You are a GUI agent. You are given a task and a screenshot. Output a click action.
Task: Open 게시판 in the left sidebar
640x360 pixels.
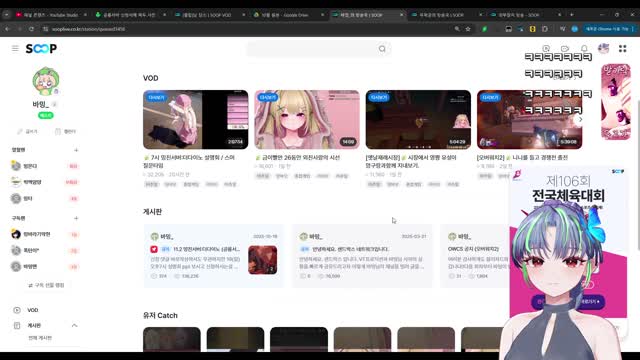click(34, 325)
